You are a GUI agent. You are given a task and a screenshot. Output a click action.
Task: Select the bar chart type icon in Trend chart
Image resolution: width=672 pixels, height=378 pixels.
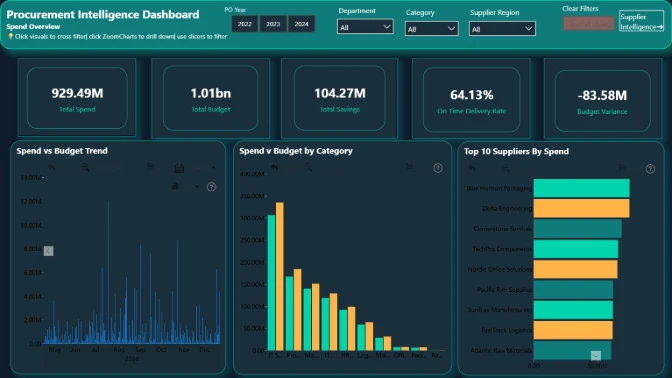tap(175, 186)
